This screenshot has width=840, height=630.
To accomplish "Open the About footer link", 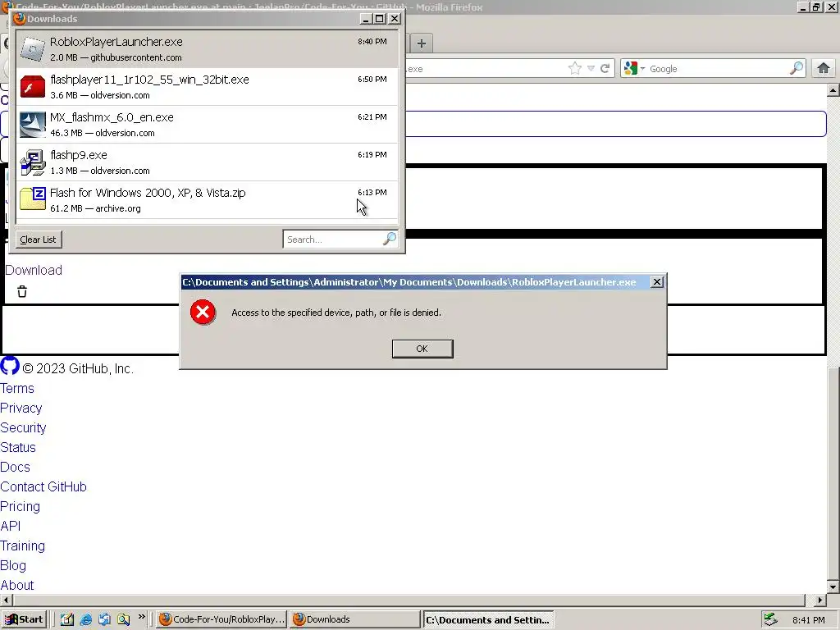I will [x=16, y=585].
